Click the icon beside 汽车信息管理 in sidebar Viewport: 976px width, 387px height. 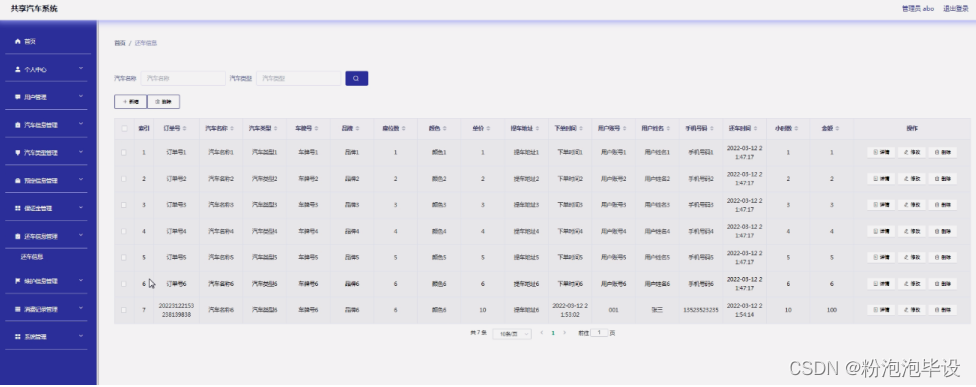coord(18,125)
